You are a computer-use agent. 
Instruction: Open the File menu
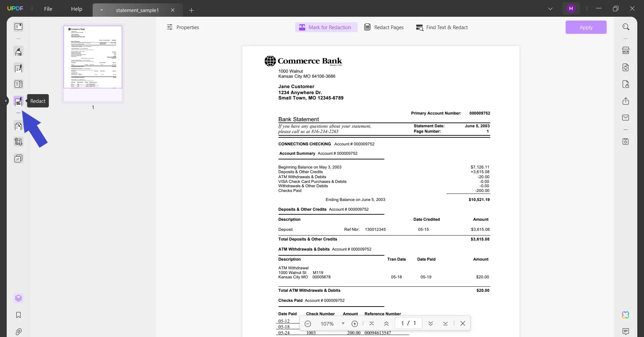click(48, 9)
